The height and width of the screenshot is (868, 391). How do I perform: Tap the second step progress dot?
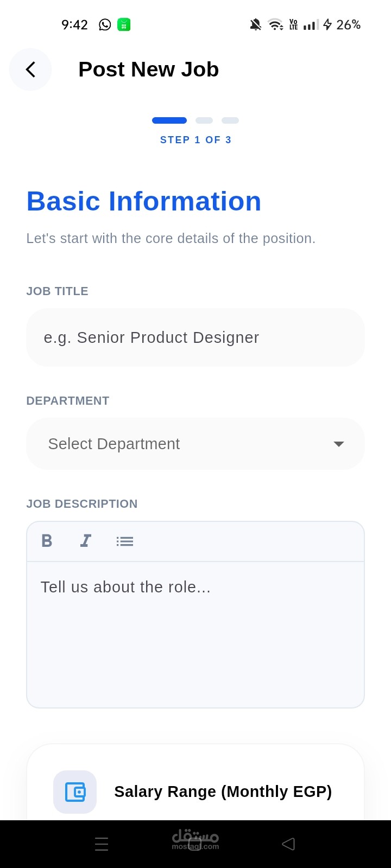point(204,120)
